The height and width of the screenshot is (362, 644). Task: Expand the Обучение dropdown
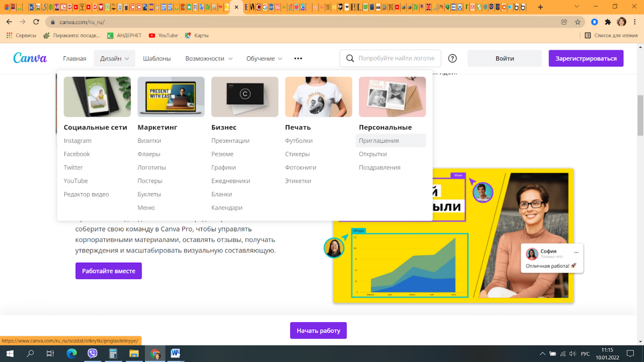[x=264, y=58]
